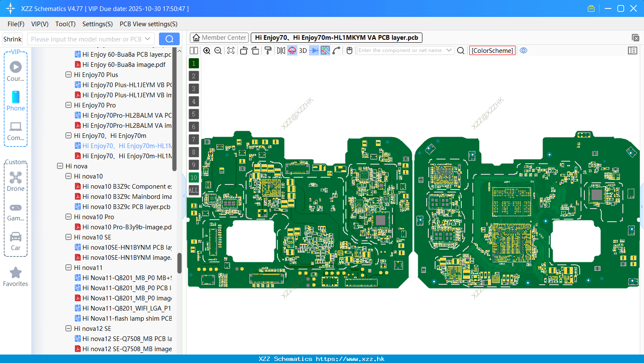Switch to 3D board view
644x363 pixels.
[303, 51]
